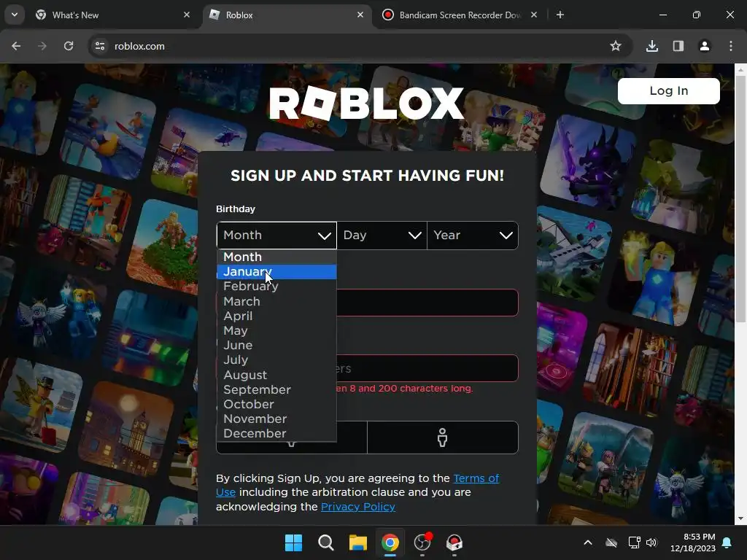Open the Chrome profile avatar
The height and width of the screenshot is (560, 747).
705,46
